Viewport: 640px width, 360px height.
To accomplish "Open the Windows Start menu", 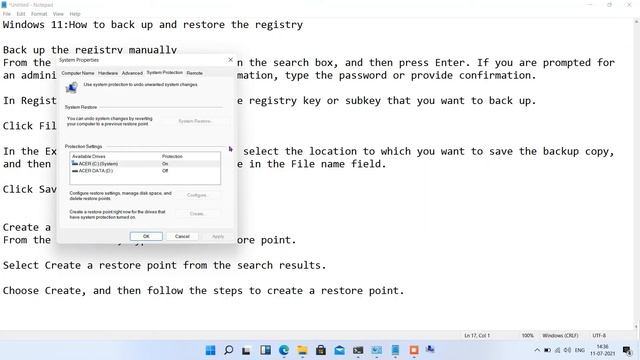I will 210,350.
